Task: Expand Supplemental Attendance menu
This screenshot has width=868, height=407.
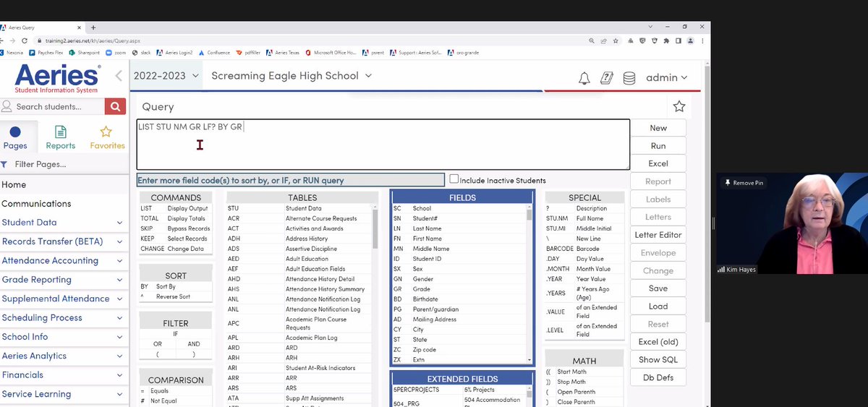Action: pos(65,299)
